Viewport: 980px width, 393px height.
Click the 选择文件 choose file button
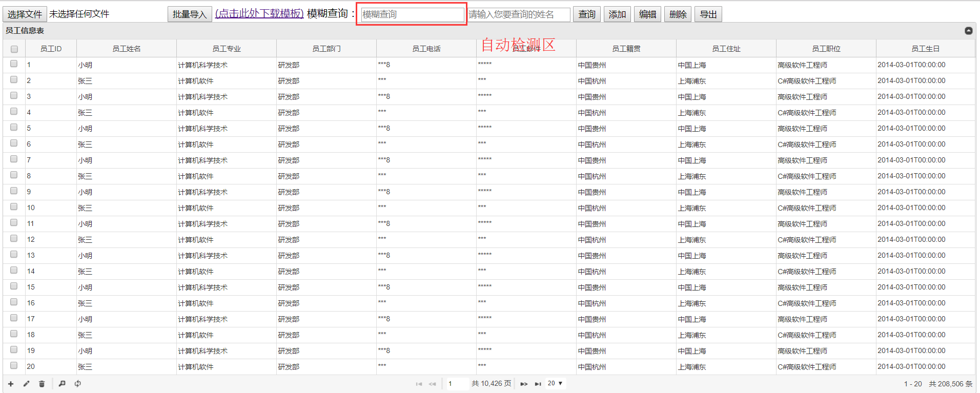tap(25, 14)
